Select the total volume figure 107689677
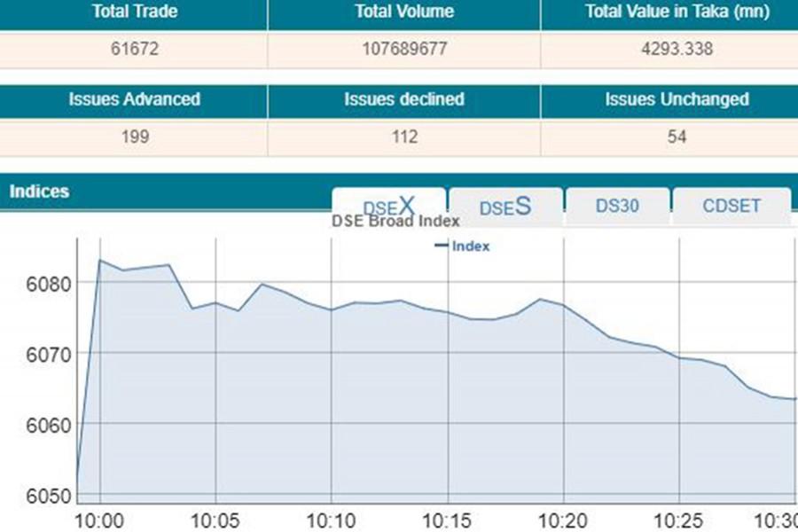Viewport: 798px width, 532px height. coord(403,49)
